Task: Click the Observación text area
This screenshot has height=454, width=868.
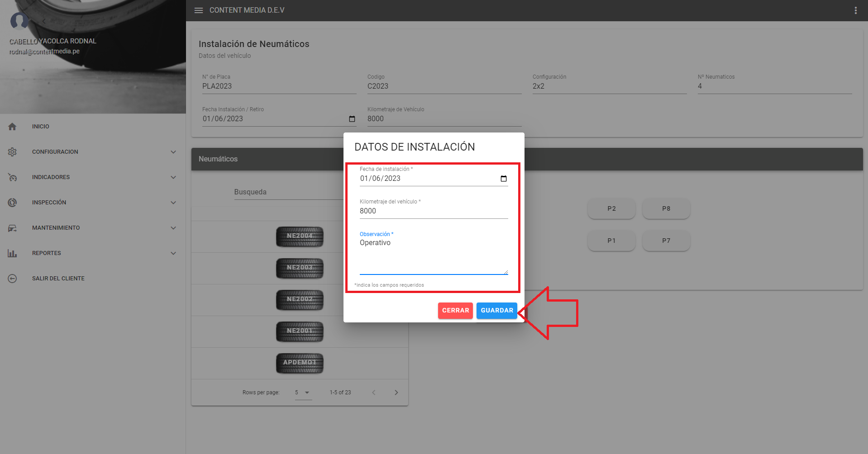Action: pyautogui.click(x=433, y=255)
